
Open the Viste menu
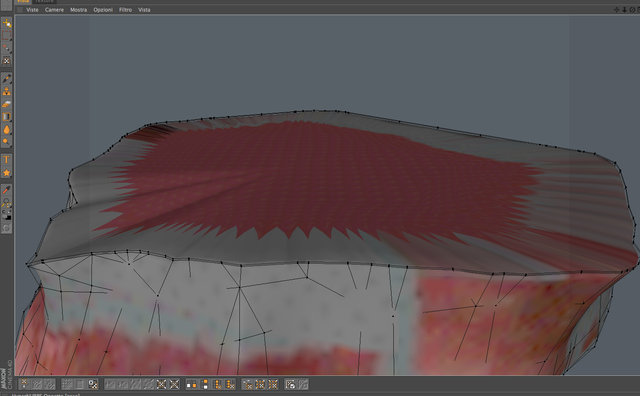(x=32, y=10)
